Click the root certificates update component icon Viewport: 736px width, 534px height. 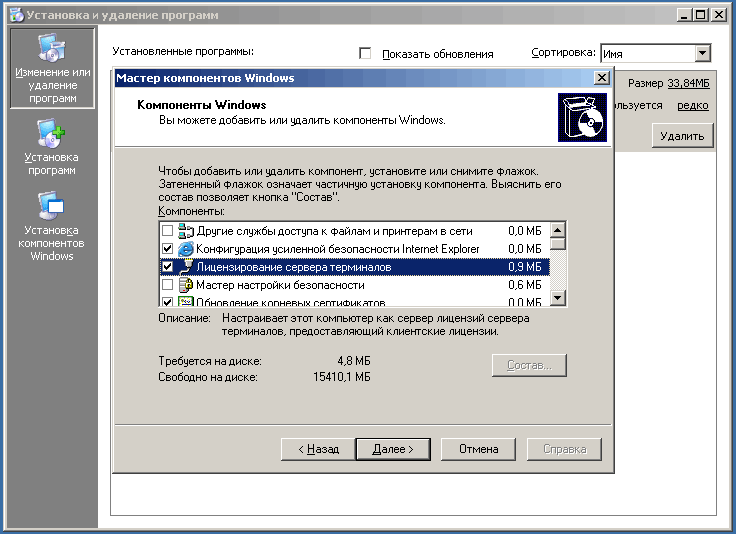[x=186, y=301]
